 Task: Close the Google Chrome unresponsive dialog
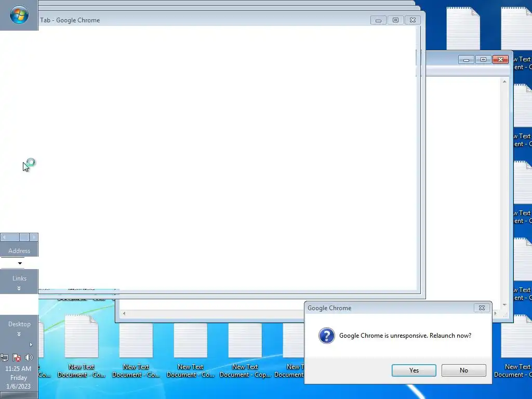point(482,308)
